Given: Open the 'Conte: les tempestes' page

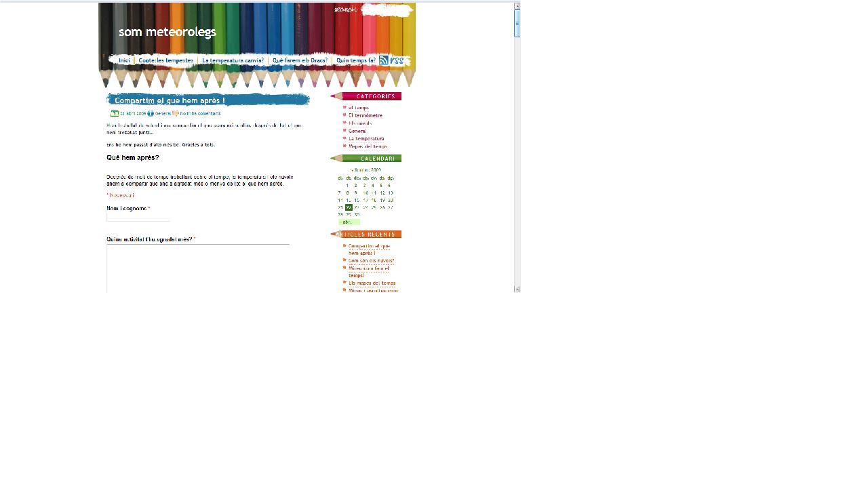Looking at the screenshot, I should [x=165, y=60].
